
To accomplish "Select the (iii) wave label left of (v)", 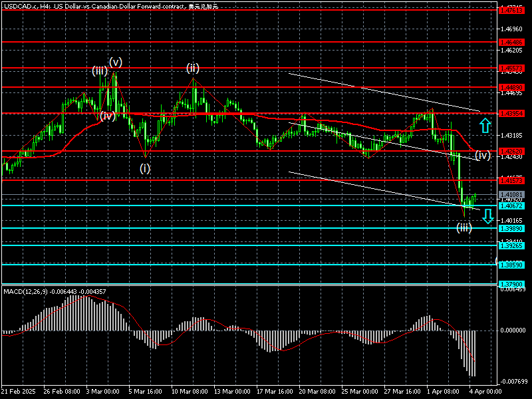I will click(100, 71).
